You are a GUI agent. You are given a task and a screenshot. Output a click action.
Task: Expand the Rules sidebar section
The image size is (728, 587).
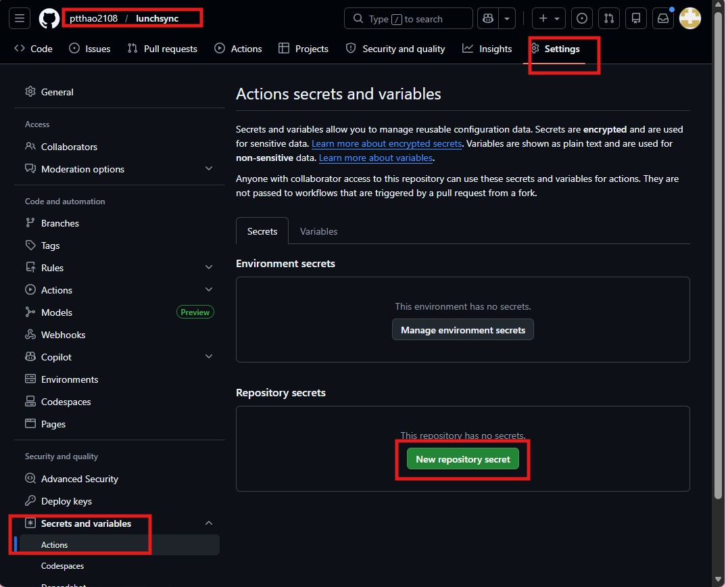209,268
